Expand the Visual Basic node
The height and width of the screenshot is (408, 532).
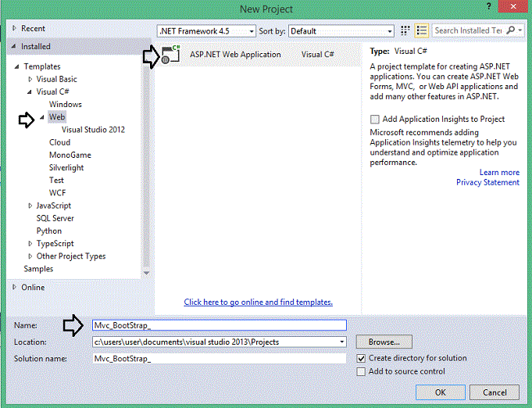coord(30,79)
